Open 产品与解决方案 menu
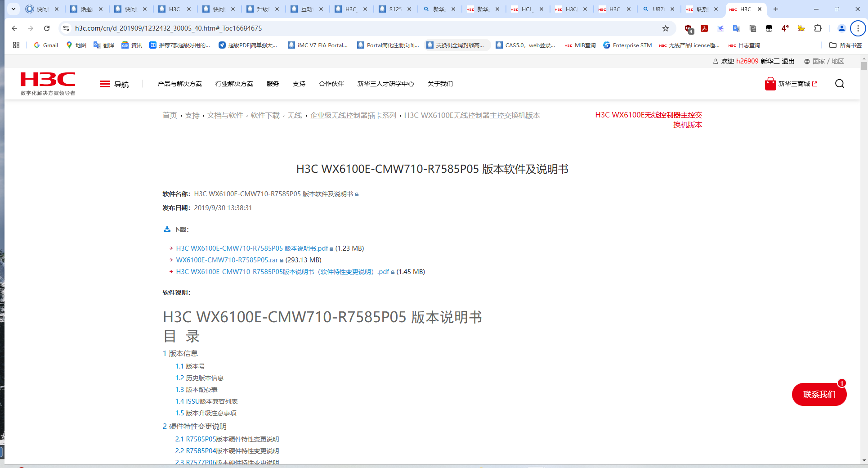The image size is (868, 468). [x=180, y=84]
